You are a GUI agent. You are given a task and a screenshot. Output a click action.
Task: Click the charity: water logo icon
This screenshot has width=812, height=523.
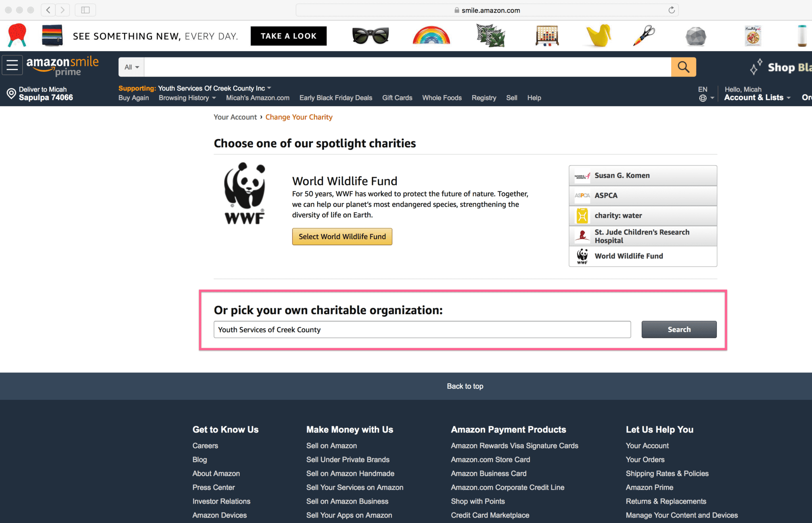pyautogui.click(x=582, y=215)
